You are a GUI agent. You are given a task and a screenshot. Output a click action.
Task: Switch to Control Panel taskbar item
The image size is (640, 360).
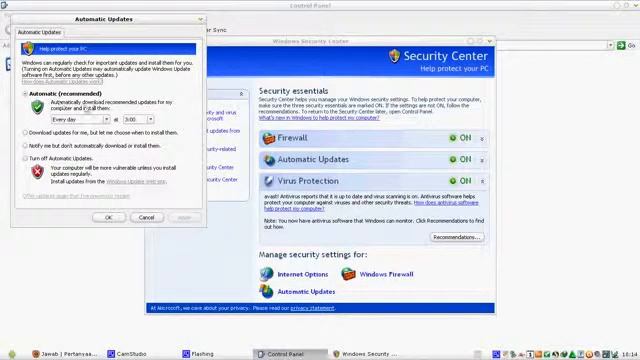click(x=290, y=354)
